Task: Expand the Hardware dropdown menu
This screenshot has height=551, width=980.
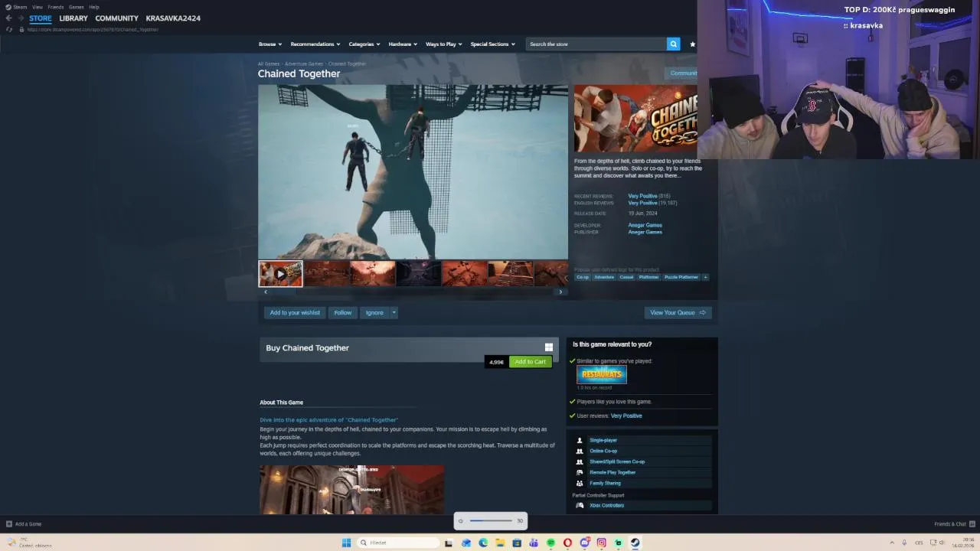Action: point(403,44)
